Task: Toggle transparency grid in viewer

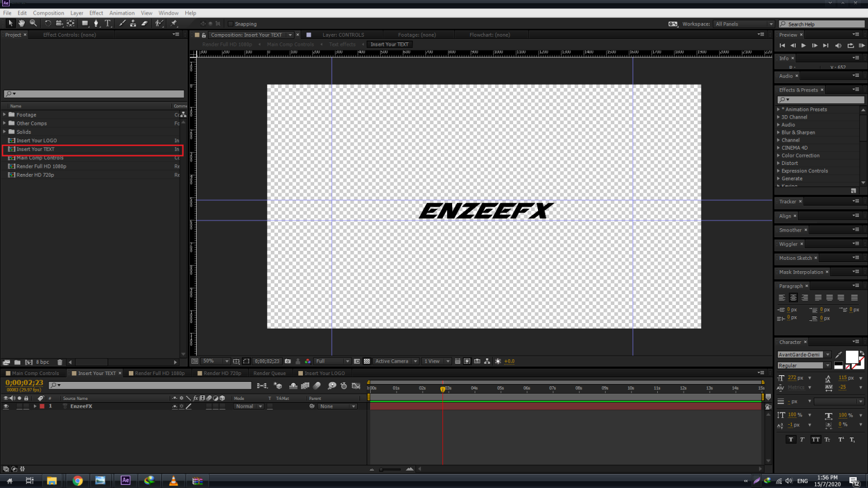Action: pyautogui.click(x=367, y=361)
